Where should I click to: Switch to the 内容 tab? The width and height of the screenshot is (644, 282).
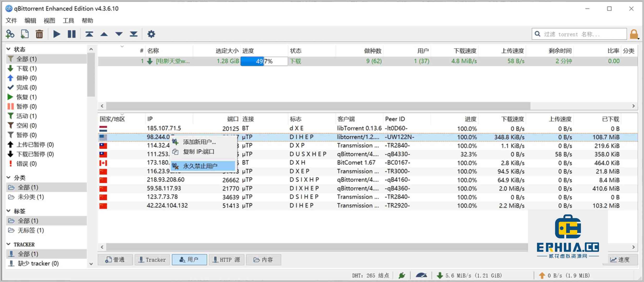click(263, 260)
